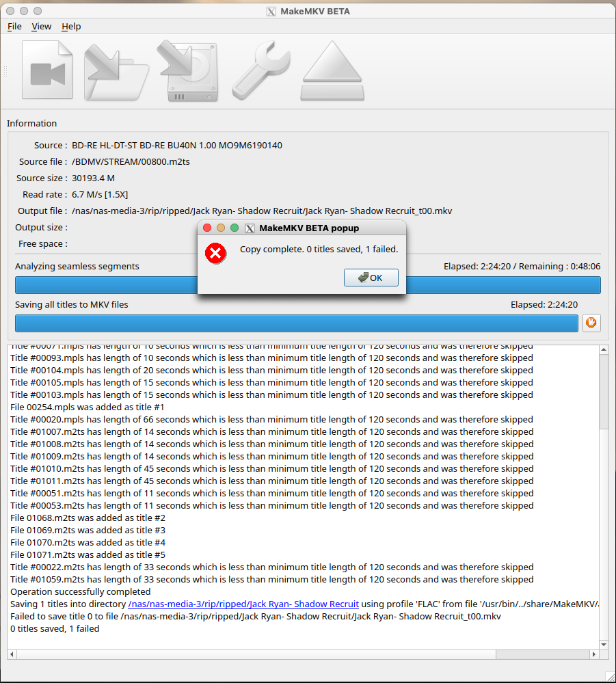The width and height of the screenshot is (616, 683).
Task: Click the orange stop hand button
Action: point(591,323)
